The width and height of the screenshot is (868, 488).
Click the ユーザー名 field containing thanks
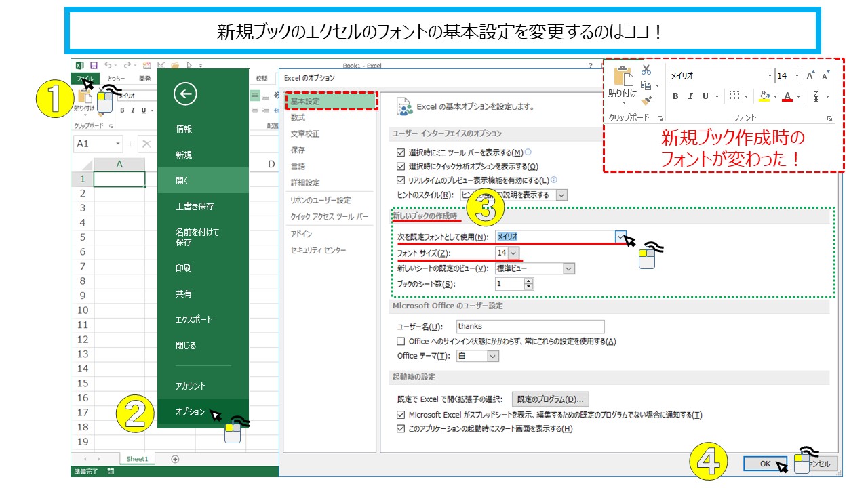pyautogui.click(x=530, y=327)
